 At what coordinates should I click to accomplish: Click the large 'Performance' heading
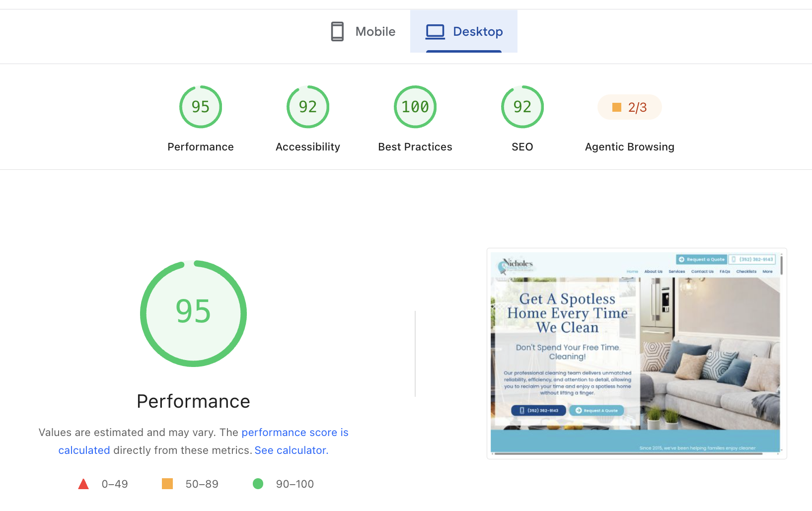194,401
